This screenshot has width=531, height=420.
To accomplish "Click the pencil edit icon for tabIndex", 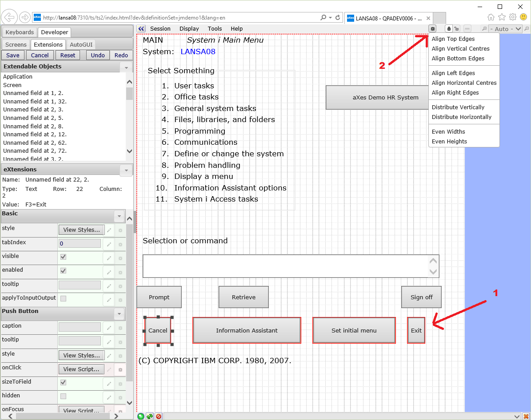I will (108, 244).
